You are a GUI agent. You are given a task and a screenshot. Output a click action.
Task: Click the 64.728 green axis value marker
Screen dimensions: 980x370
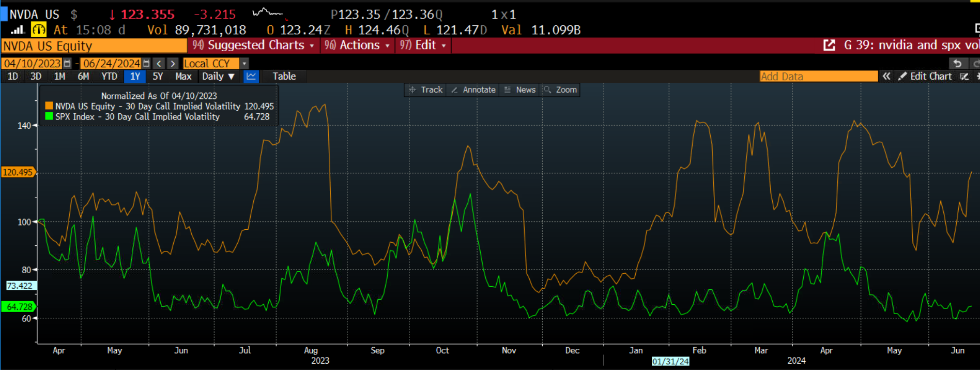(19, 307)
